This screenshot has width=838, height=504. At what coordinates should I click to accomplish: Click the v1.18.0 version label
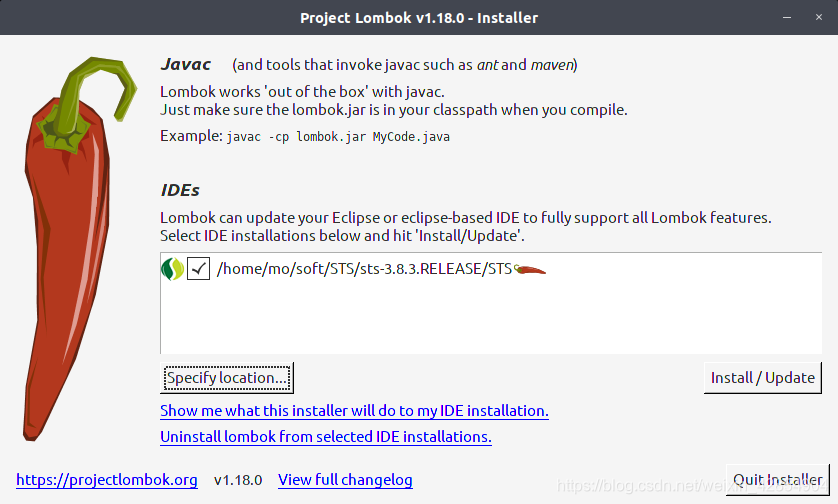(x=238, y=480)
